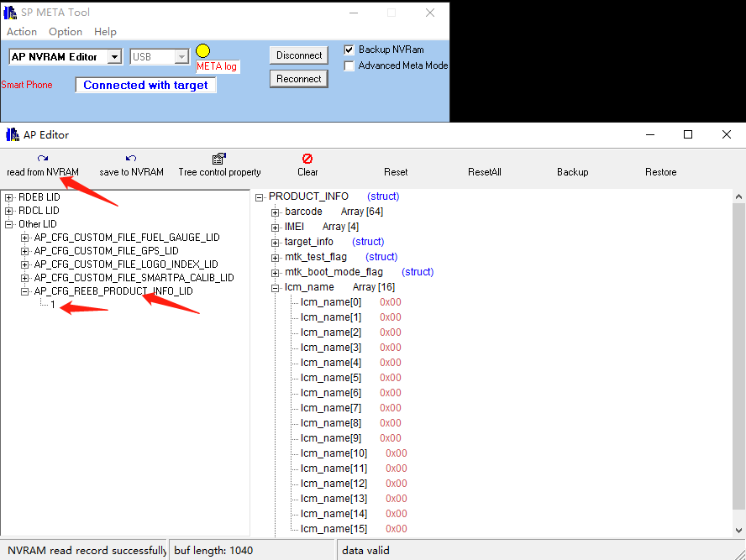Screen dimensions: 746x560
Task: Enable Advanced Meta Mode checkbox
Action: tap(349, 65)
